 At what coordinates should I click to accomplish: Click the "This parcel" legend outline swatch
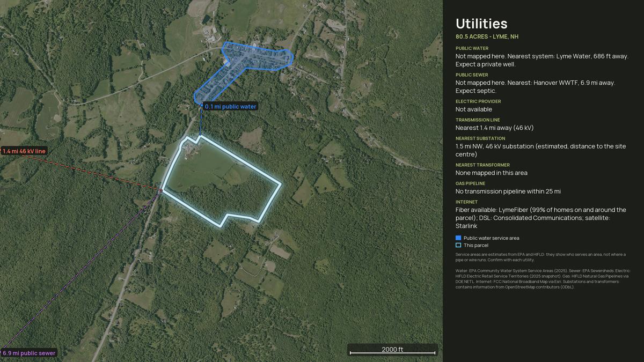458,245
